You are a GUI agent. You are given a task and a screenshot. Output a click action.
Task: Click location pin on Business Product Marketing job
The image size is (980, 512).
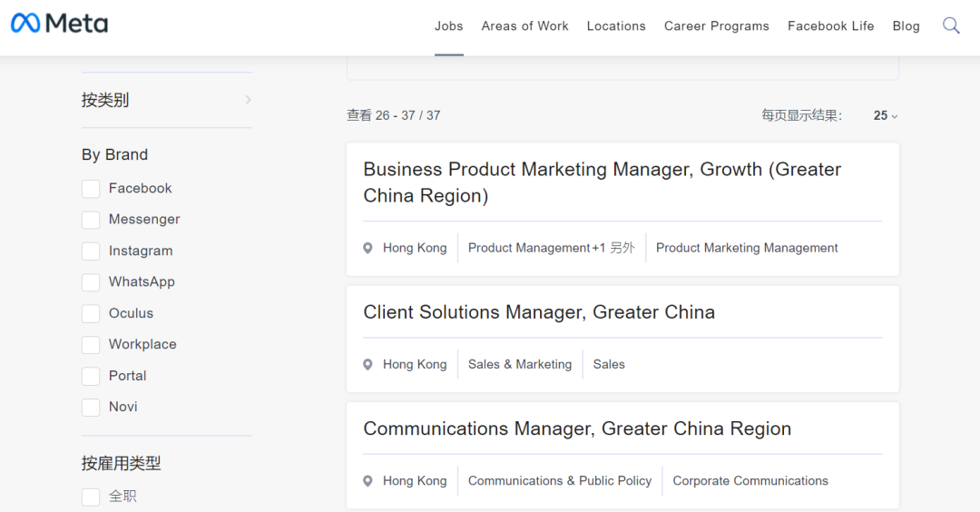(367, 248)
